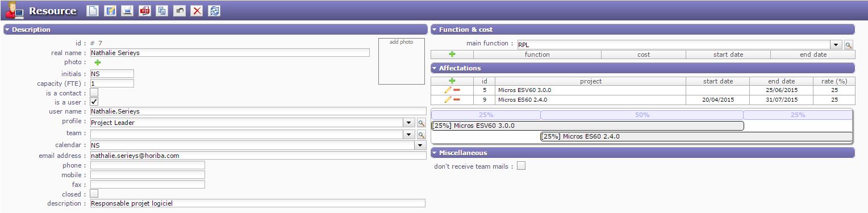Screen dimensions: 868x213
Task: Refresh the resource display
Action: [x=214, y=11]
